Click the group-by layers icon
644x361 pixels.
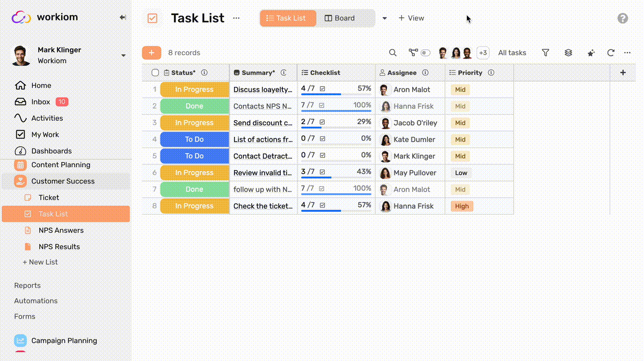click(568, 53)
